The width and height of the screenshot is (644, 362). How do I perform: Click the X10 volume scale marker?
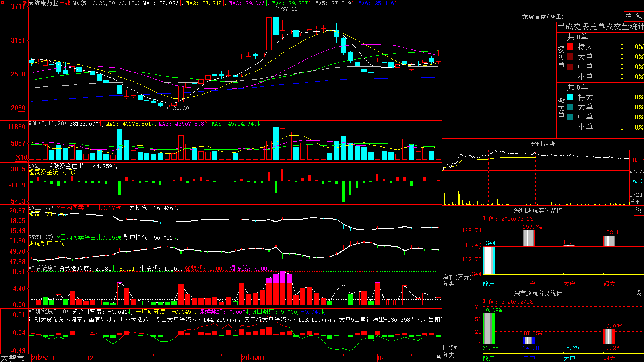[x=21, y=157]
